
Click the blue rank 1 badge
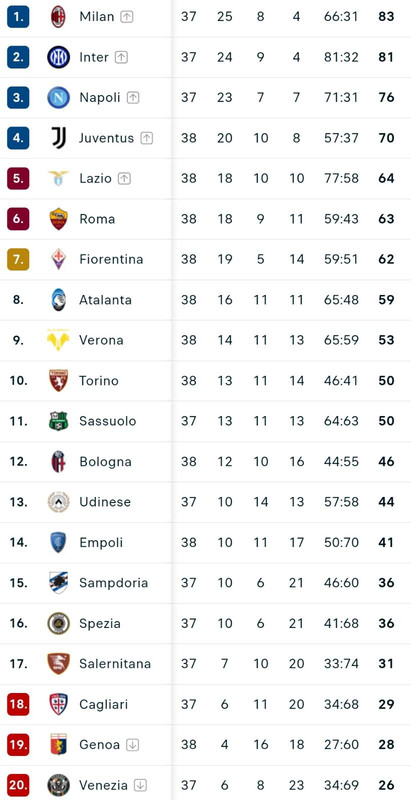click(x=18, y=17)
